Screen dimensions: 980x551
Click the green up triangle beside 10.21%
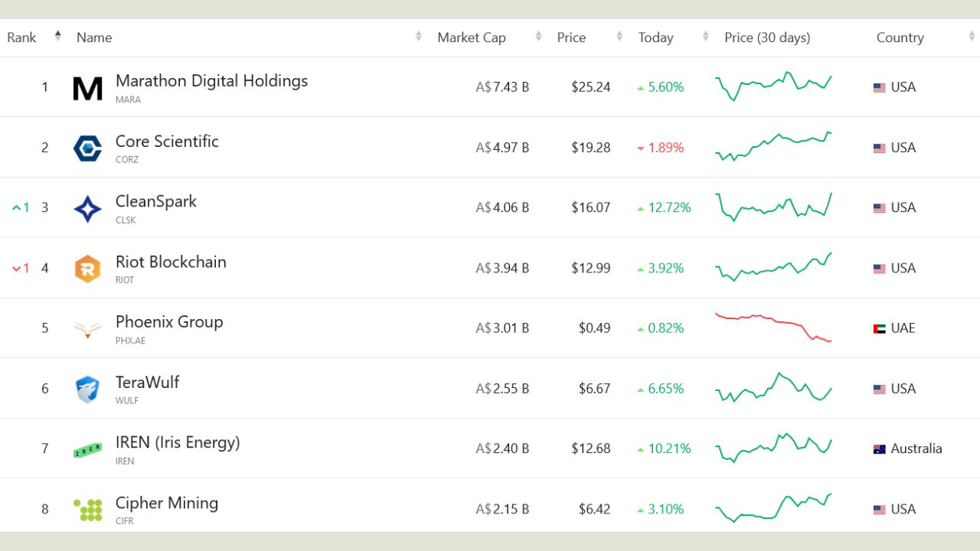(x=641, y=450)
